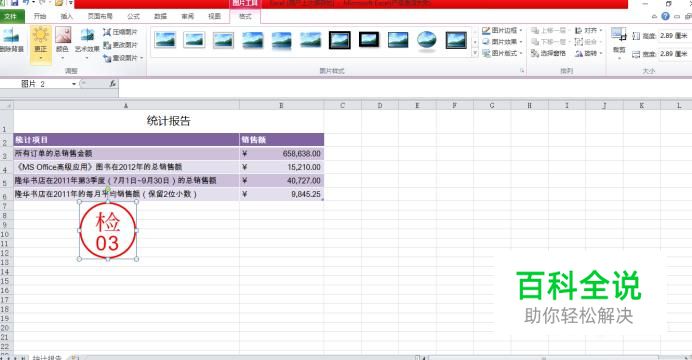Click the cell with value 9,845.25
This screenshot has width=692, height=360.
(282, 194)
